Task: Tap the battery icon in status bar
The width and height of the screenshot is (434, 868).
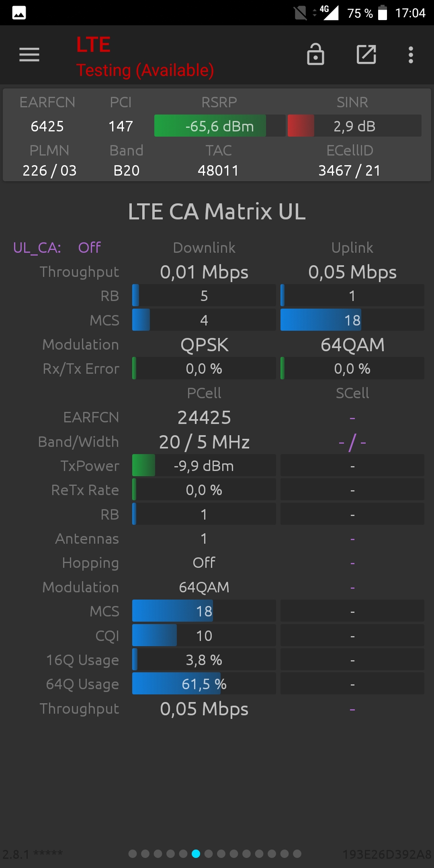Action: coord(383,12)
